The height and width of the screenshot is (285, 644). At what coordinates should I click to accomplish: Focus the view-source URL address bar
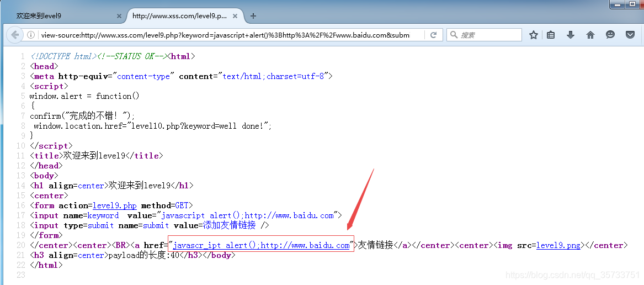tap(225, 35)
